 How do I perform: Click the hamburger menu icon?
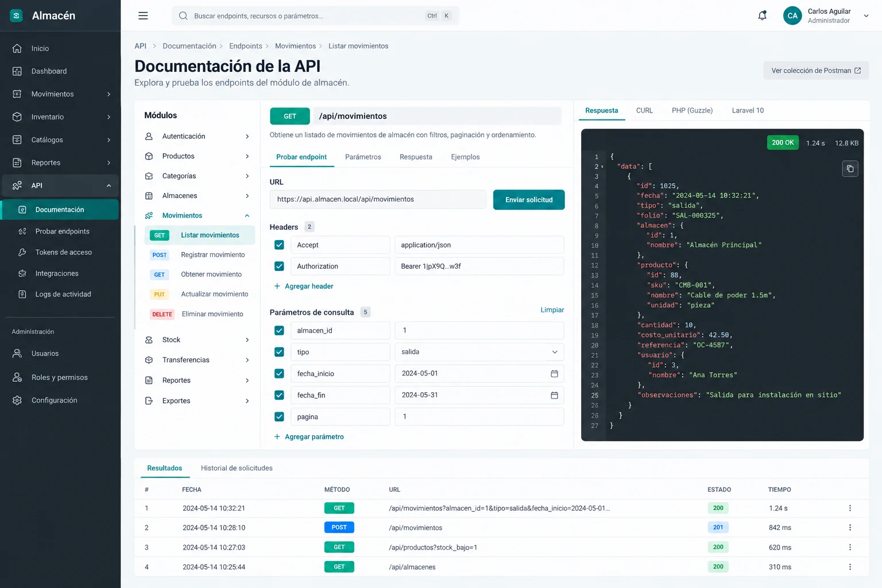143,16
